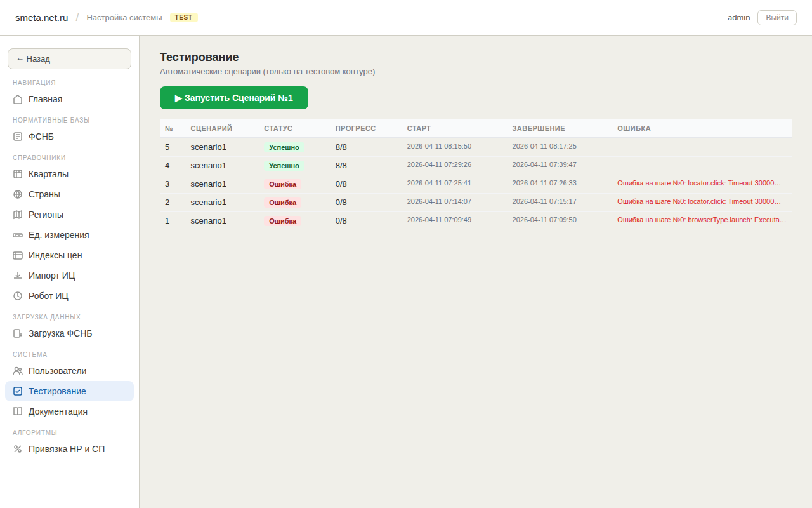Select the Загрузка ФСНБ menu item
This screenshot has height=508, width=812.
[60, 333]
